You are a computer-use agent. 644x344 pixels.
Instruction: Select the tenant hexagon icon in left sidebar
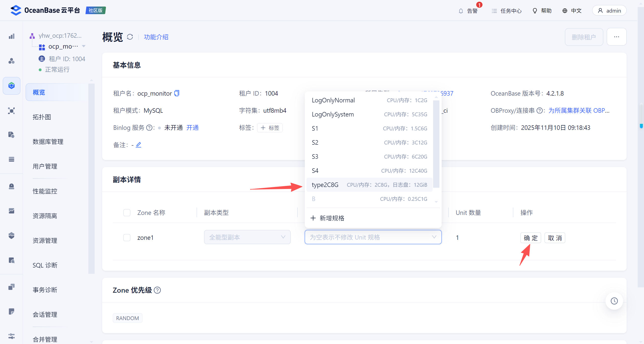12,86
